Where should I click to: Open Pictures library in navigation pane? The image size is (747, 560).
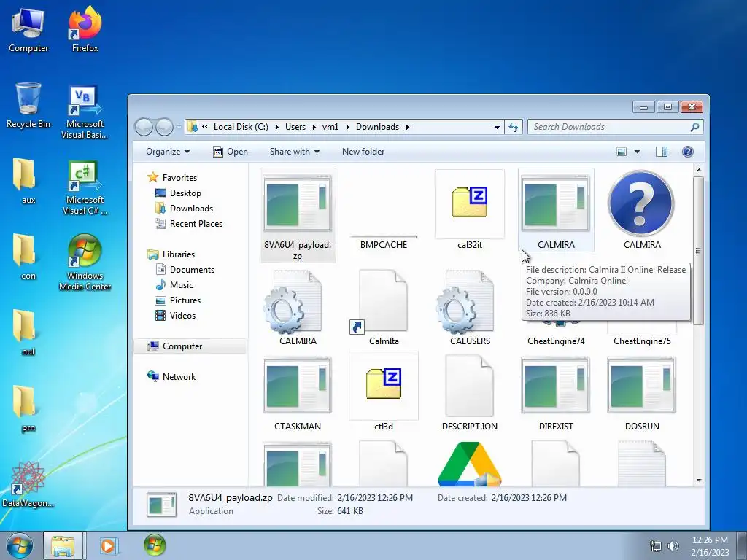tap(185, 300)
